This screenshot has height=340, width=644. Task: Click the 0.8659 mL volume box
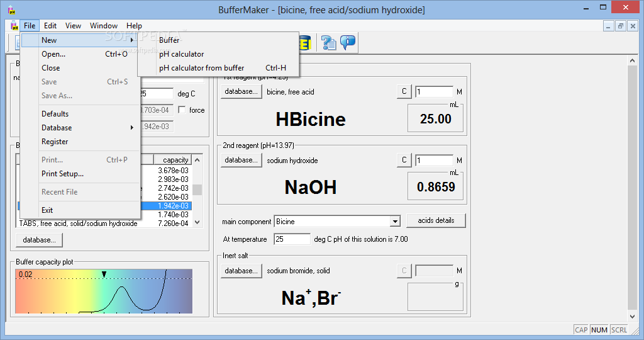435,186
